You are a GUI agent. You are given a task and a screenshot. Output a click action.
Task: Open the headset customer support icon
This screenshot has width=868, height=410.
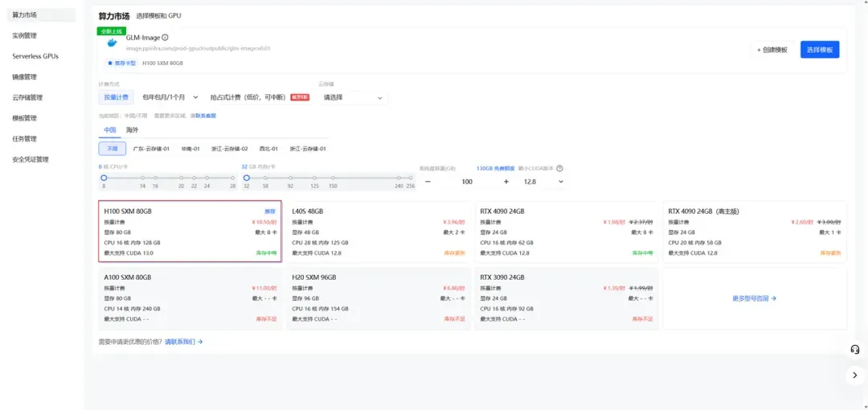[855, 350]
